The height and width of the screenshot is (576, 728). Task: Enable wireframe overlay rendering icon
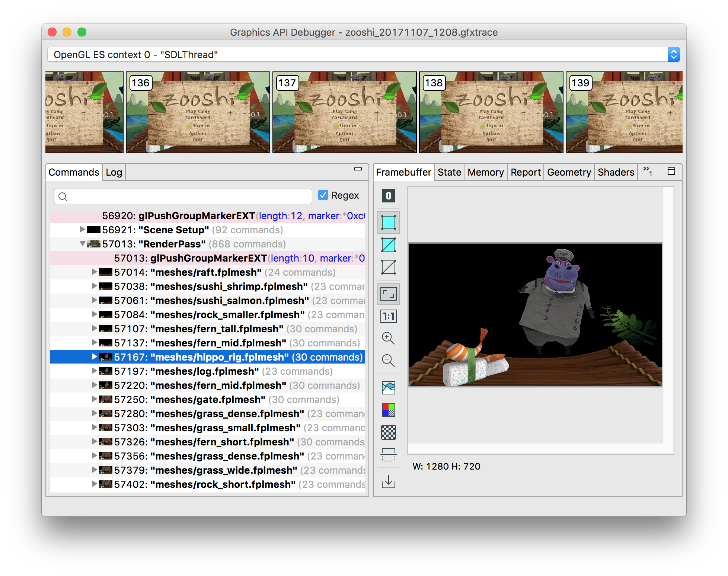(388, 245)
